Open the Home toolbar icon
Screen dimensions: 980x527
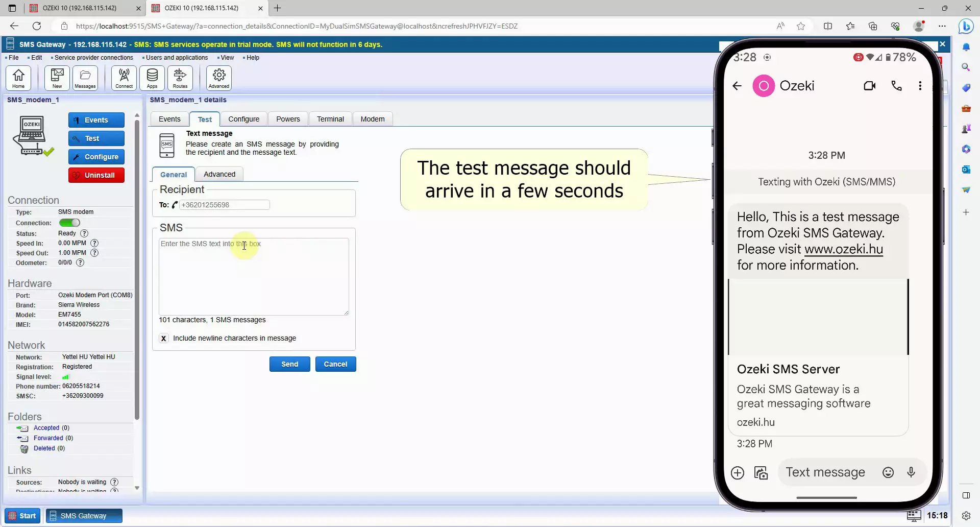point(18,78)
